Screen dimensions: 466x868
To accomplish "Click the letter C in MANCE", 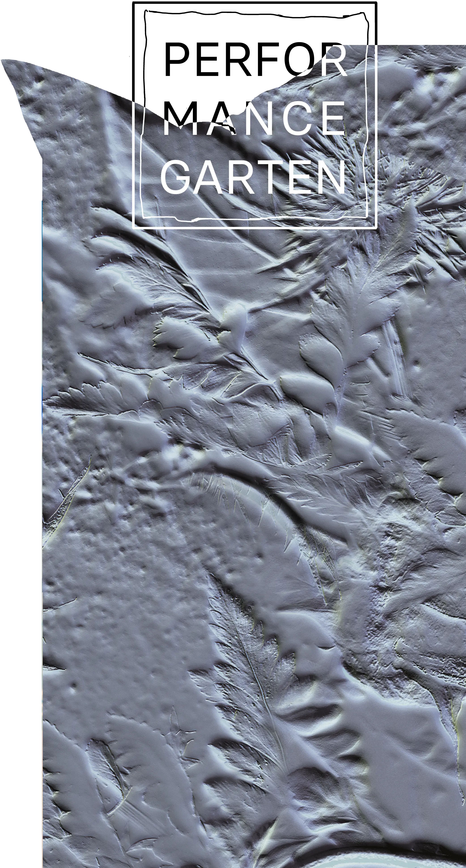I will coord(297,118).
